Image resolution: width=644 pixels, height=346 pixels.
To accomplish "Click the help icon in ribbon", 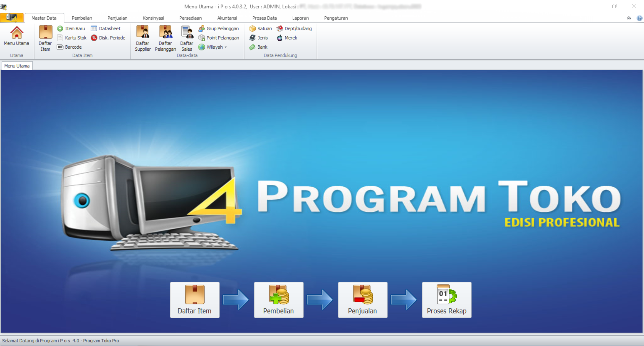I will click(639, 18).
